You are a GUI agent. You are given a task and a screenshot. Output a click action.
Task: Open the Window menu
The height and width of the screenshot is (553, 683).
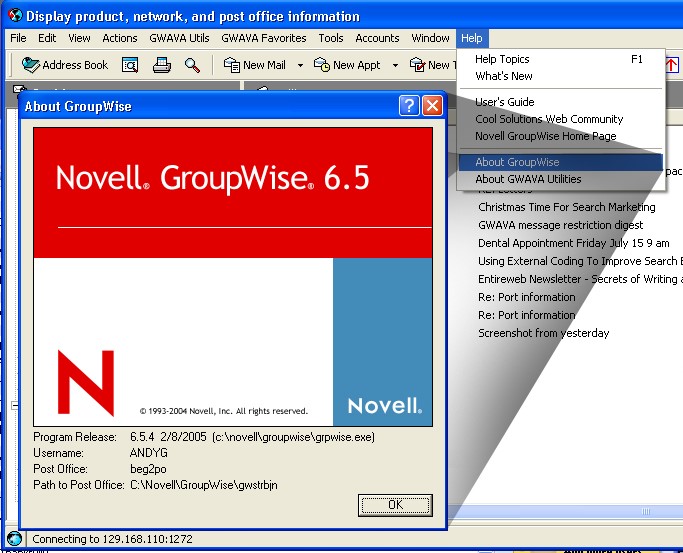[430, 38]
